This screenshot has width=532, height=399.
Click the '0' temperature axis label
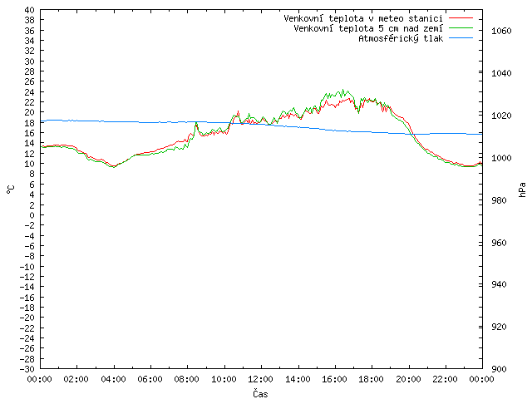(x=32, y=215)
